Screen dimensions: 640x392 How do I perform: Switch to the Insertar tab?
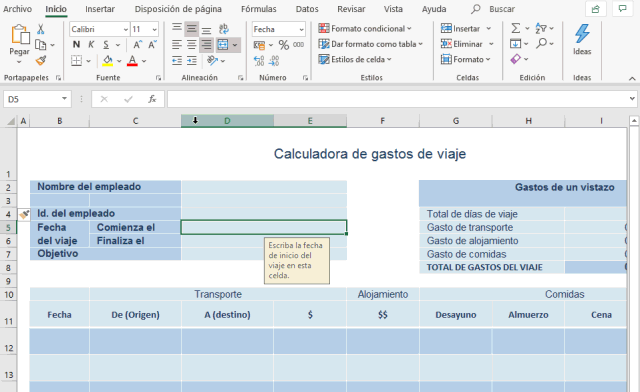point(100,9)
